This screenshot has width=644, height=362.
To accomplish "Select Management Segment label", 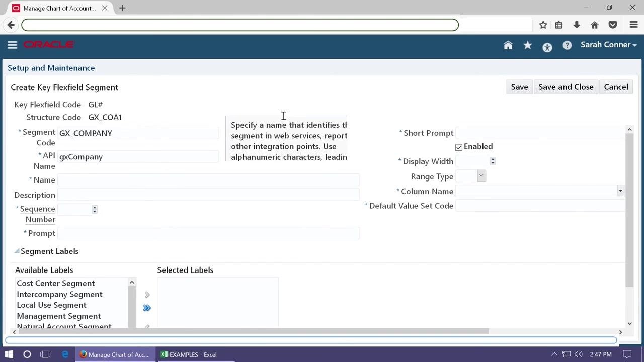I will pyautogui.click(x=59, y=316).
